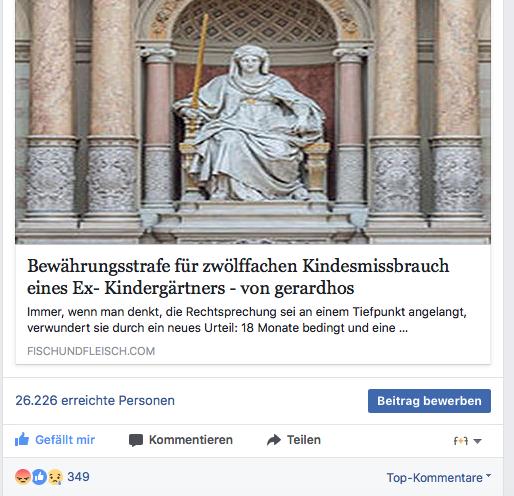Click the thumbs-up Like icon

coord(22,439)
